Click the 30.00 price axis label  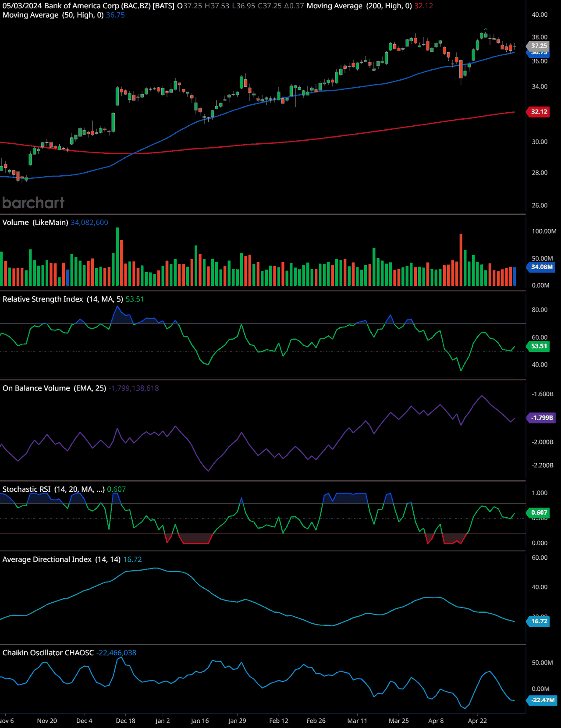click(x=540, y=142)
